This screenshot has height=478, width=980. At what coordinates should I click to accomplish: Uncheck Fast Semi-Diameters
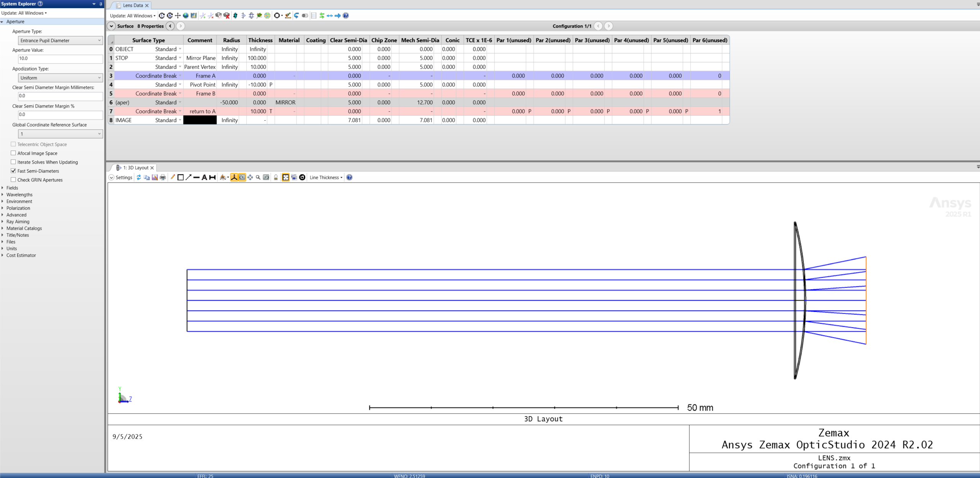[x=13, y=171]
